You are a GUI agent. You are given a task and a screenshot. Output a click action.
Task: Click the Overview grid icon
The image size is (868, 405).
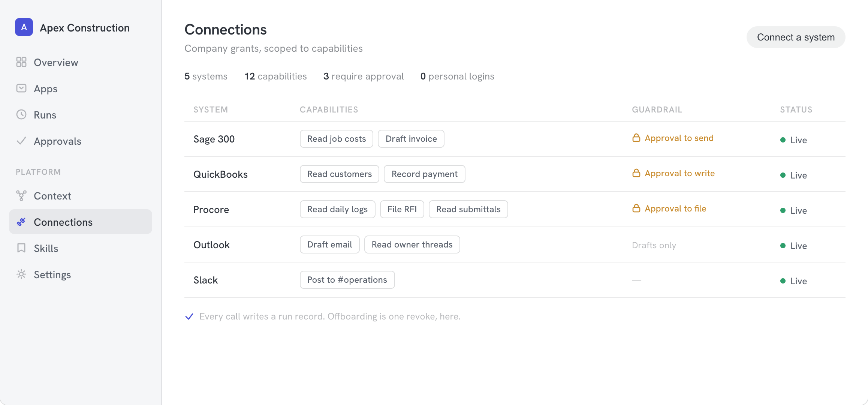tap(21, 62)
